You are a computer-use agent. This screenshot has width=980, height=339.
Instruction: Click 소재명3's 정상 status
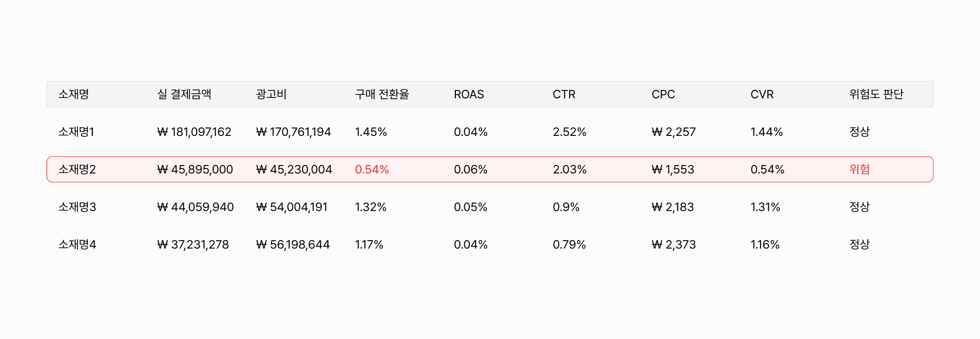point(859,207)
